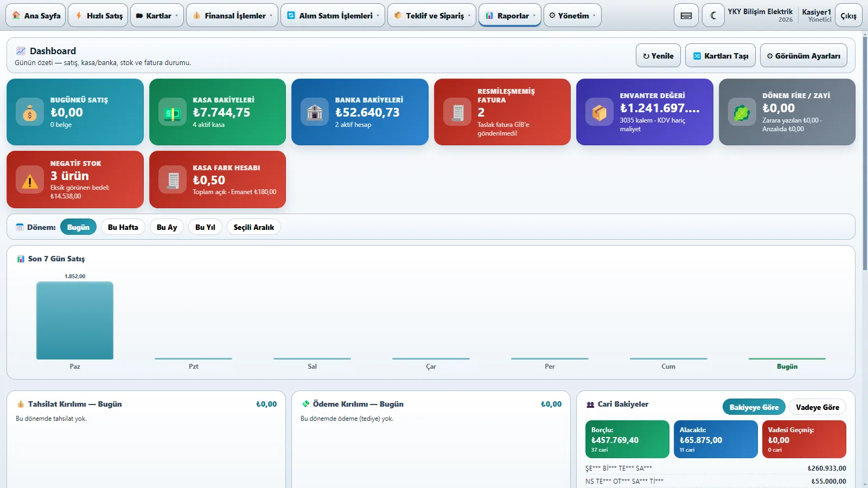Open the Yönetim dropdown menu

(x=572, y=16)
